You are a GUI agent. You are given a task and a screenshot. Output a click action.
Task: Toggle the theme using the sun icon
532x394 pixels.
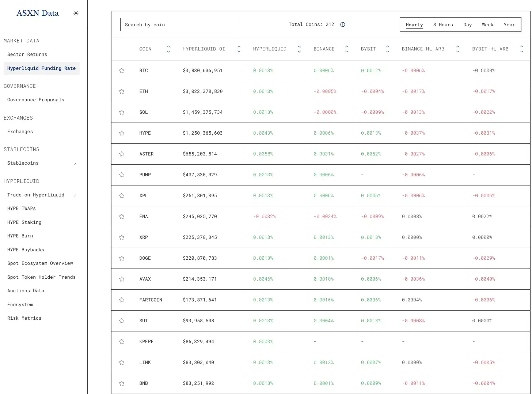tap(76, 13)
